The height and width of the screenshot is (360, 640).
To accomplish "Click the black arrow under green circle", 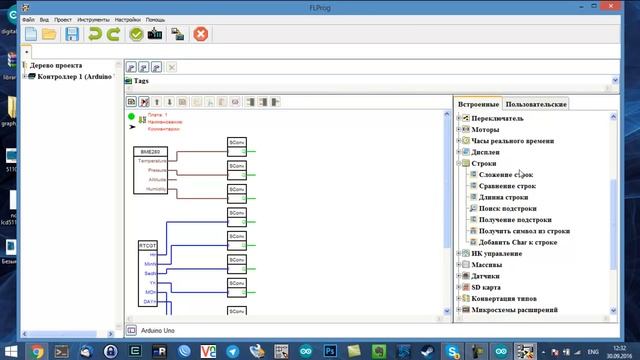I will (132, 127).
